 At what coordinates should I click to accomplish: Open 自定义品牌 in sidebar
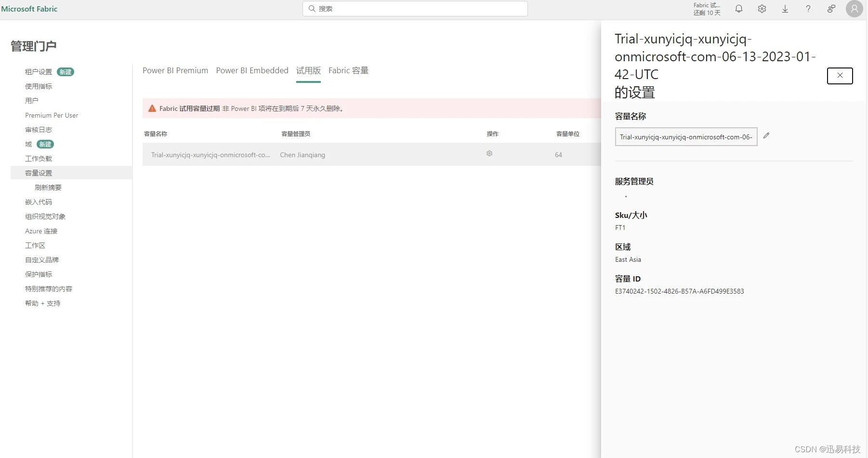(42, 260)
